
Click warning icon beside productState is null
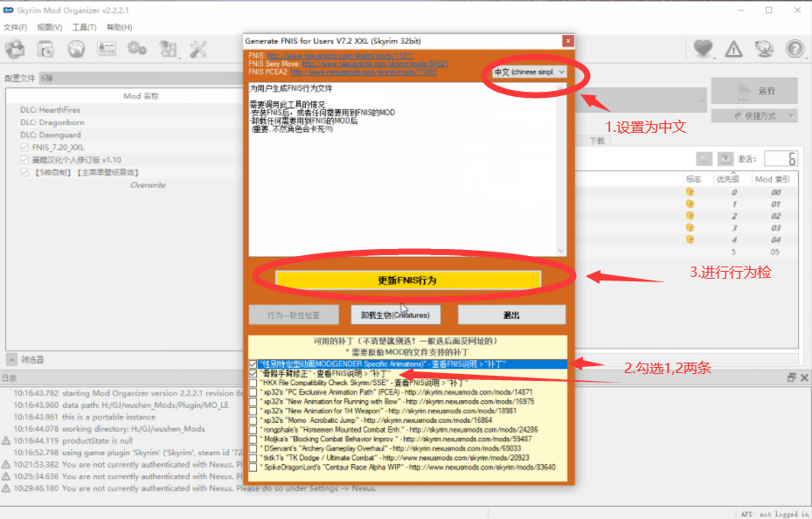pos(6,441)
